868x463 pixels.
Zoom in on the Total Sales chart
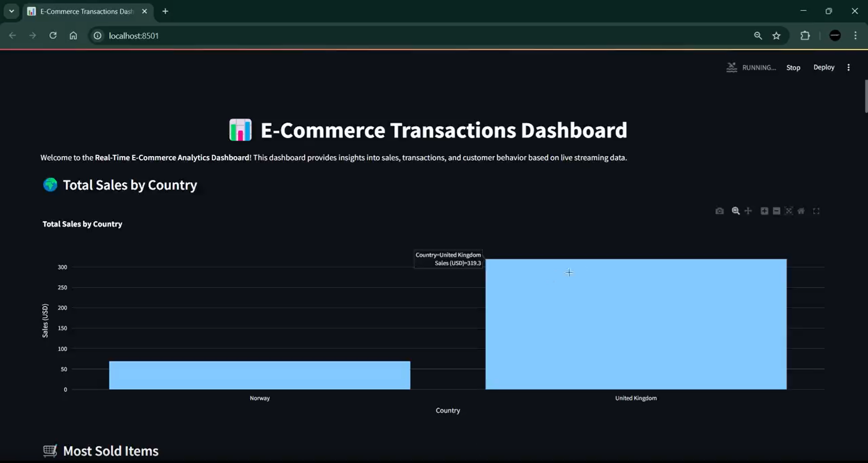(x=764, y=211)
